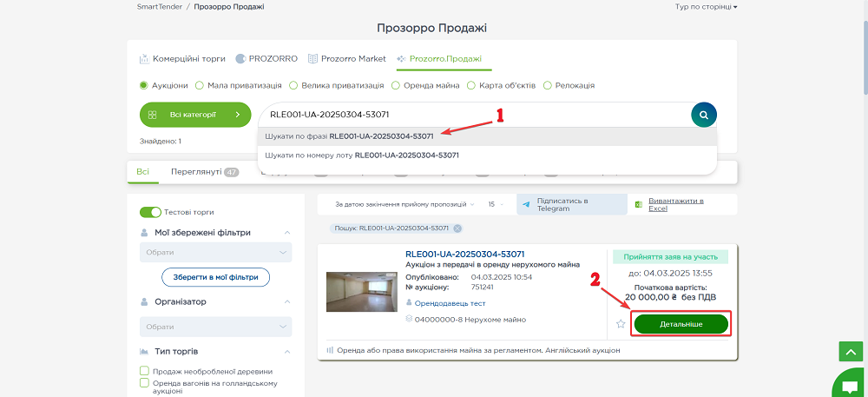This screenshot has width=868, height=397.
Task: Expand the Тур по сторінці menu
Action: pyautogui.click(x=706, y=7)
